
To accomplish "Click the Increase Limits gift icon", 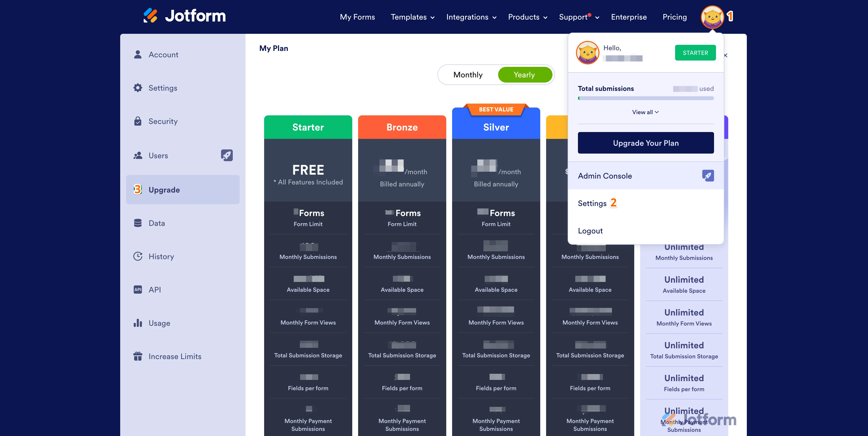I will coord(138,356).
